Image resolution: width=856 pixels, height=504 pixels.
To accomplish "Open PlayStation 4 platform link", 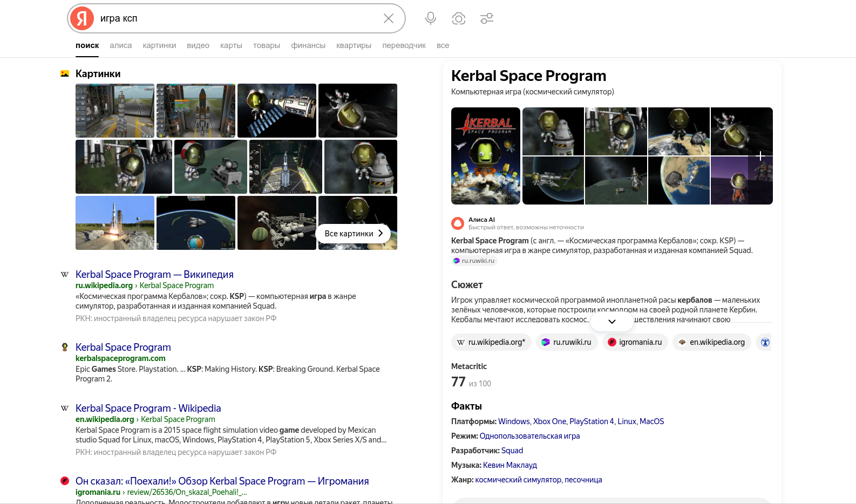I will pyautogui.click(x=592, y=421).
